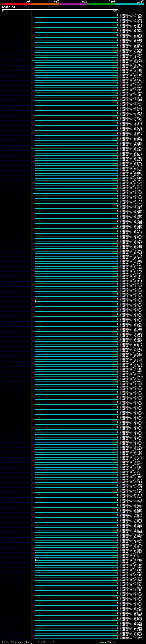The image size is (146, 644).
Task: Open hit UniRef100_P09204
Action: point(131,20)
